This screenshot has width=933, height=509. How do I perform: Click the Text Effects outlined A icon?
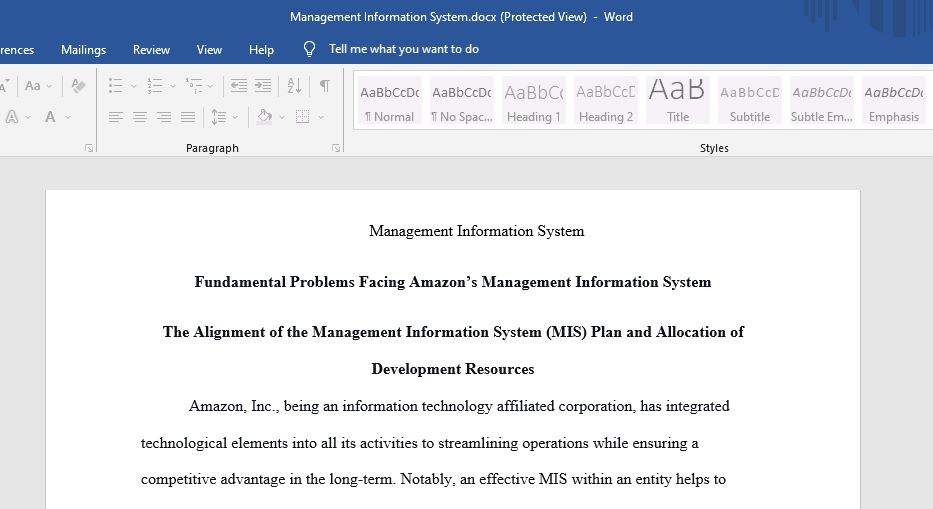pyautogui.click(x=11, y=117)
